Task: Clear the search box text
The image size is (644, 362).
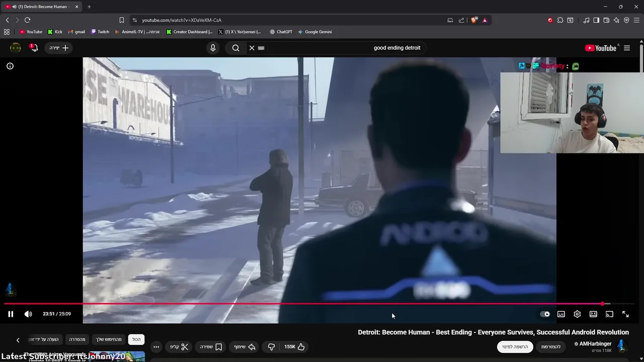Action: (x=252, y=48)
